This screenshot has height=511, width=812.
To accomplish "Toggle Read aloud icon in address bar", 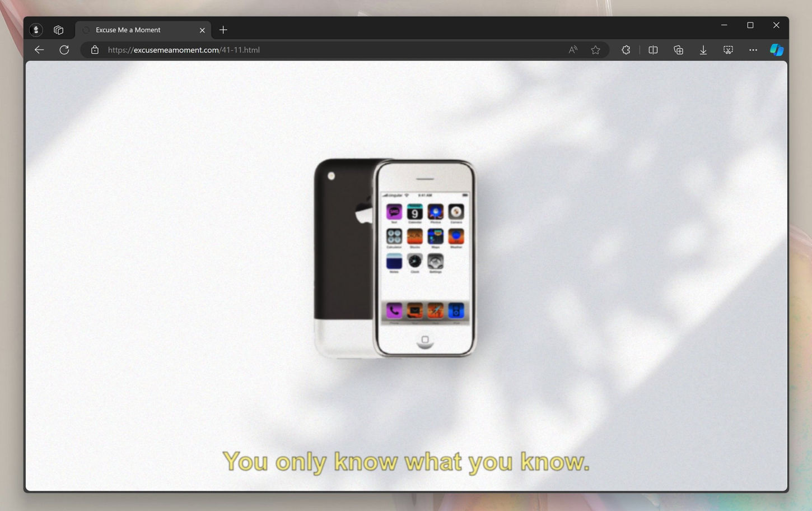I will (572, 50).
